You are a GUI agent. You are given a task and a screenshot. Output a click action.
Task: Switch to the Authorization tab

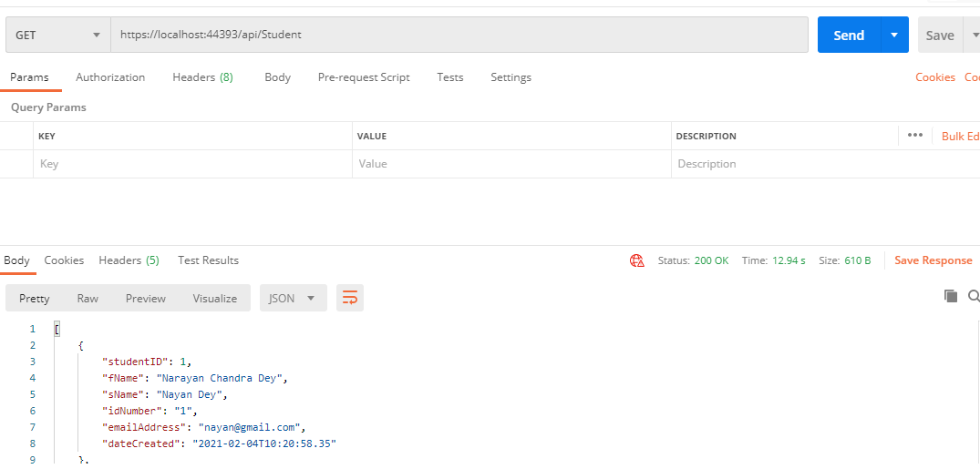coord(110,77)
